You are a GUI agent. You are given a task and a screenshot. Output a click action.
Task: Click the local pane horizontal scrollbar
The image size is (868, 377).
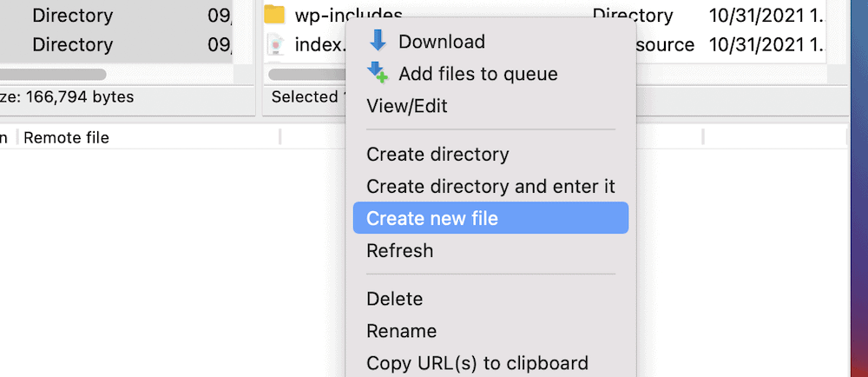coord(53,74)
